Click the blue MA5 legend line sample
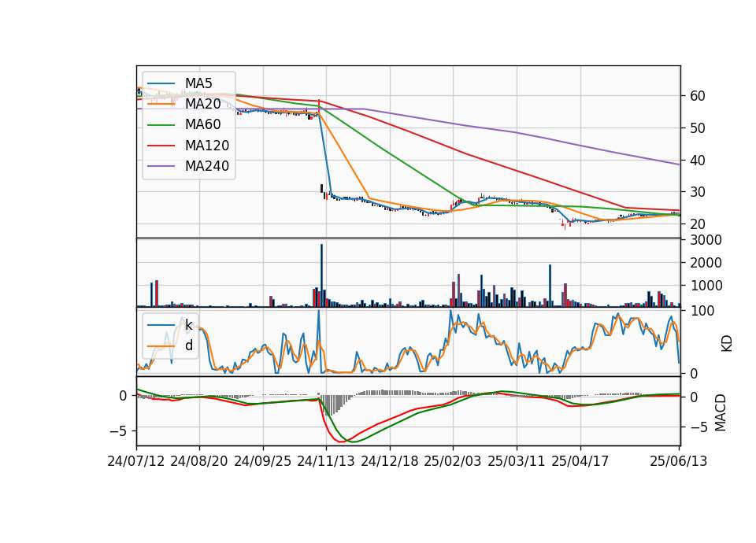The width and height of the screenshot is (756, 543). 161,84
